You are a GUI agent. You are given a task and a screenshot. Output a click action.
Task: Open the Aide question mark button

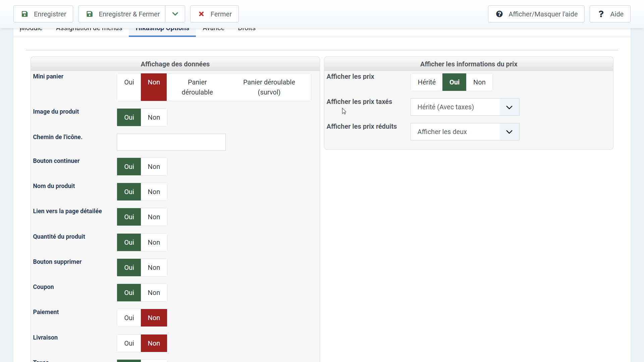[610, 14]
